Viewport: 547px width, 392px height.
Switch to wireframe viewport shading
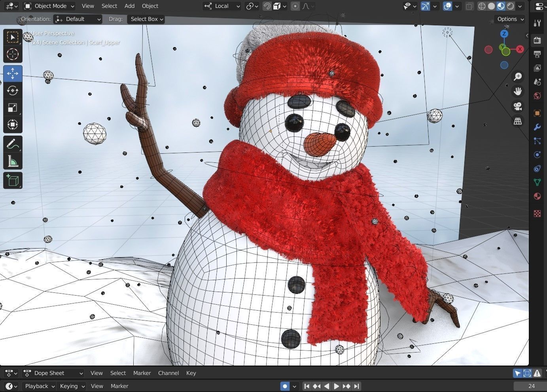[482, 6]
